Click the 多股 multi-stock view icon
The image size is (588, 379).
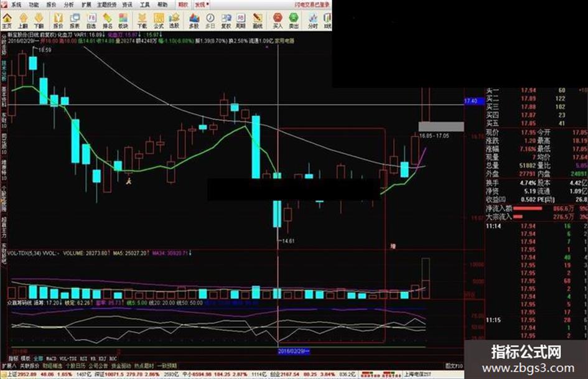(x=194, y=21)
